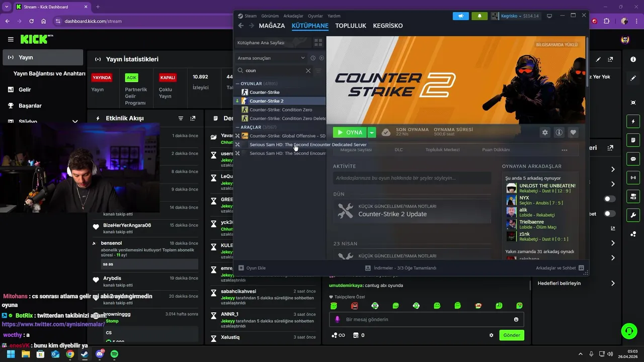Clear the 'coun' library search
The image size is (644, 362).
[x=308, y=71]
